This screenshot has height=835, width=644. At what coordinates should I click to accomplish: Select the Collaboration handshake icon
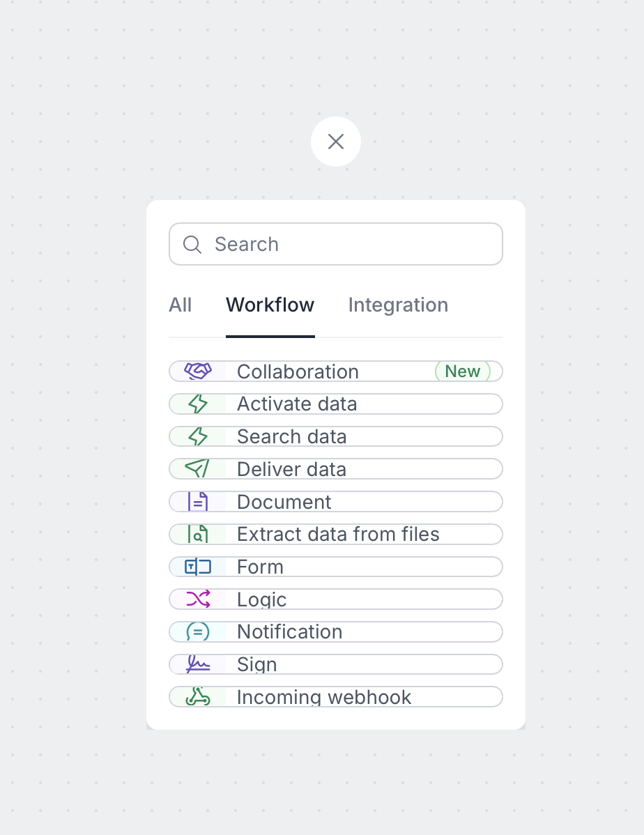tap(198, 371)
